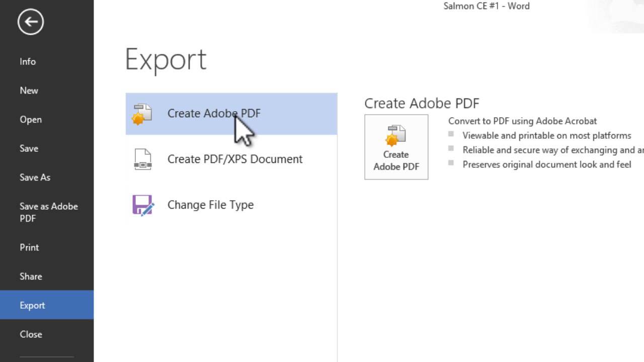
Task: Choose Save As in the sidebar
Action: point(35,177)
